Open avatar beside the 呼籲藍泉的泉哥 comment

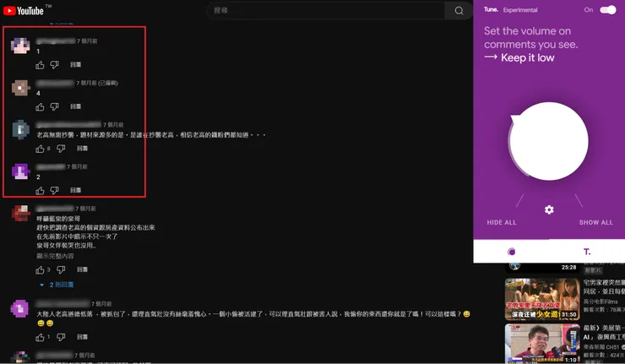20,214
